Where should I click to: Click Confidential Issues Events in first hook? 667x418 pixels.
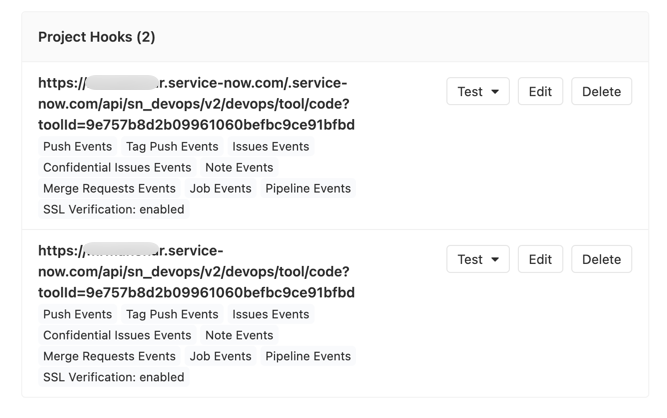117,167
